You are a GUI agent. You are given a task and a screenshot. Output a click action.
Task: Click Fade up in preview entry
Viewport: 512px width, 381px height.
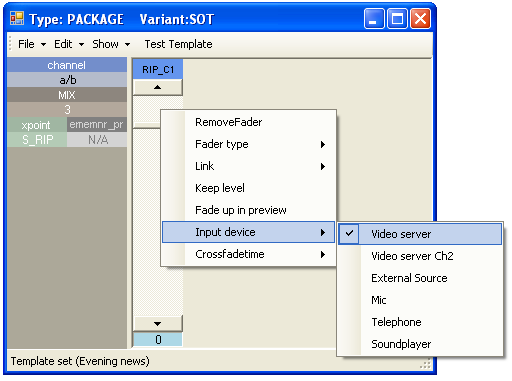(x=248, y=210)
